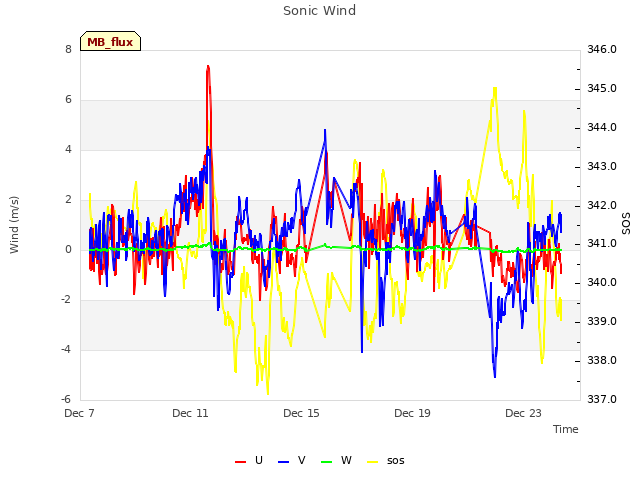Click the -2 tick on Wind axis
This screenshot has width=640, height=480.
coord(66,300)
